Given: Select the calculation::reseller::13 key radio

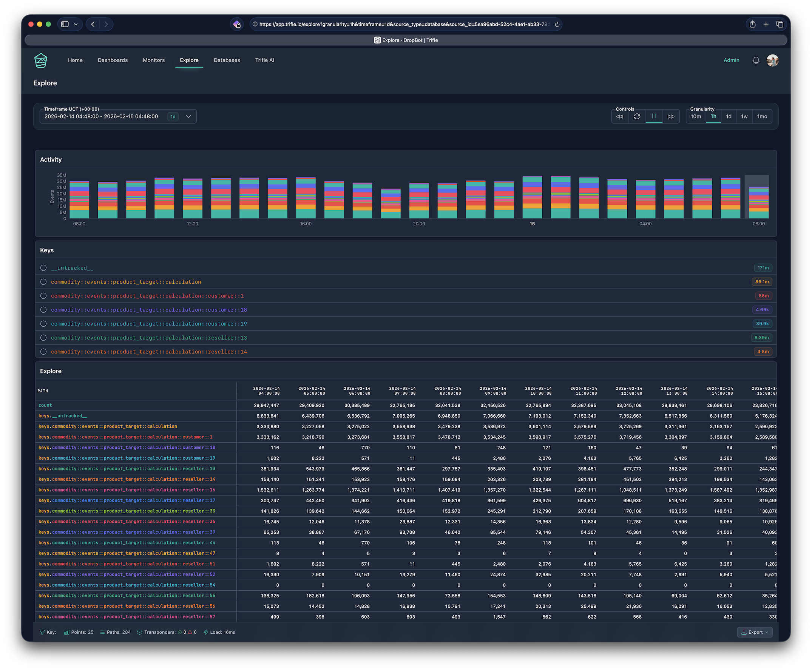Looking at the screenshot, I should [43, 338].
